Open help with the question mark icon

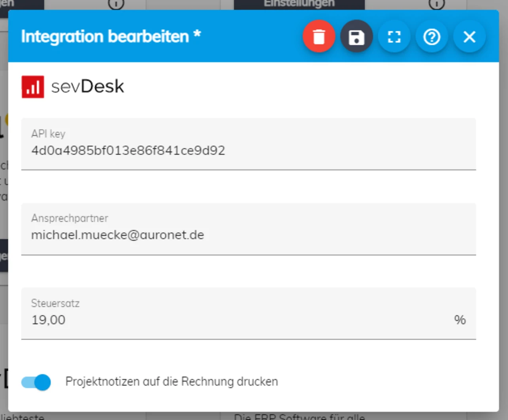click(432, 37)
